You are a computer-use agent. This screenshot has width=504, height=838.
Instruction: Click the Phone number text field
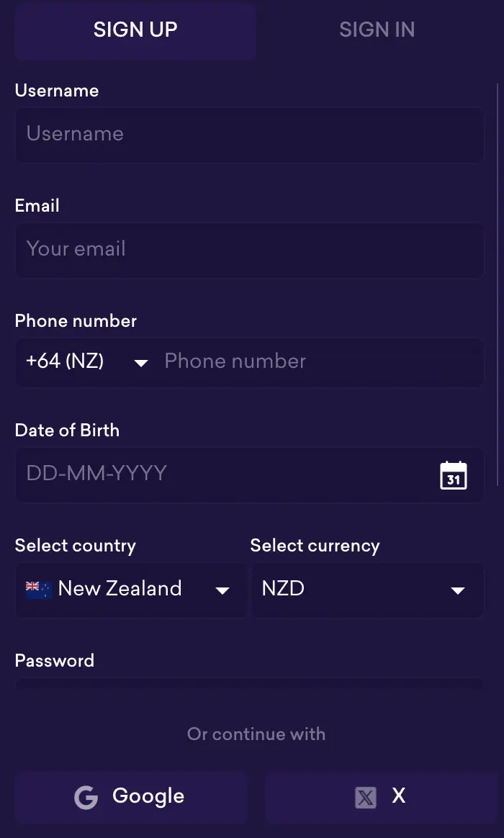[317, 362]
